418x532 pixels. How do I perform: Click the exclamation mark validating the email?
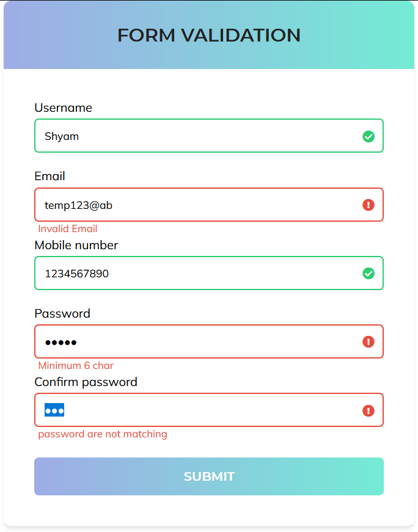coord(369,205)
